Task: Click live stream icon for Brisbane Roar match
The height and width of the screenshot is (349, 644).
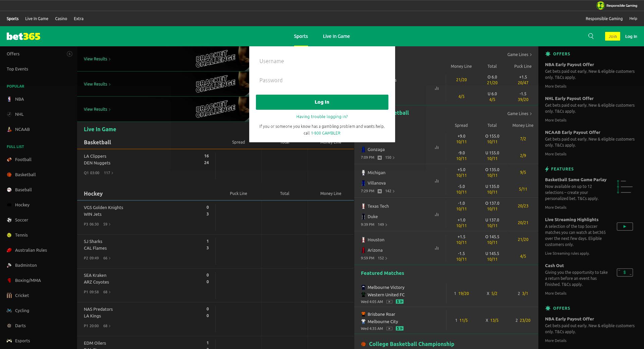Action: pos(389,329)
